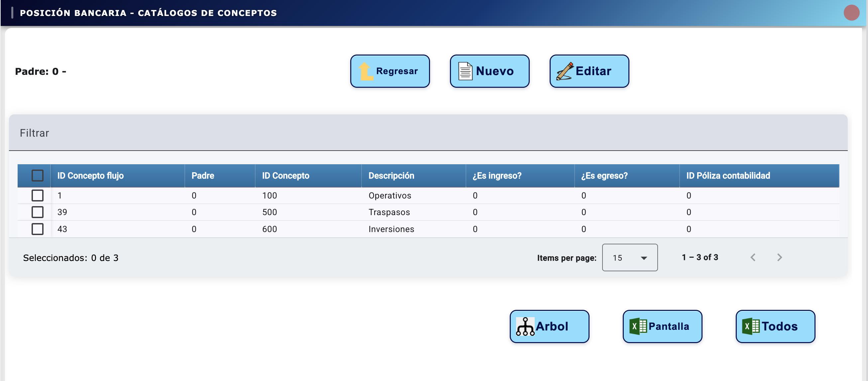Open the Items per page dropdown
This screenshot has width=868, height=381.
point(629,258)
